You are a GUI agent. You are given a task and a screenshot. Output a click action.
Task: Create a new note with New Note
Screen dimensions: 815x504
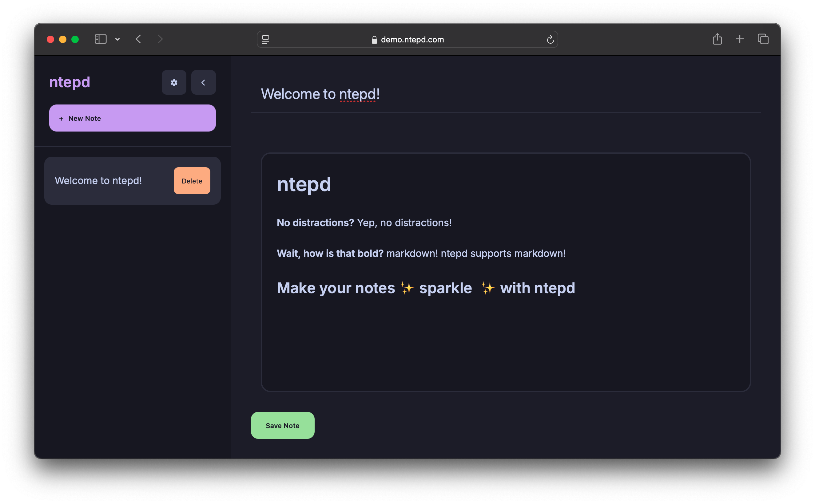coord(133,118)
